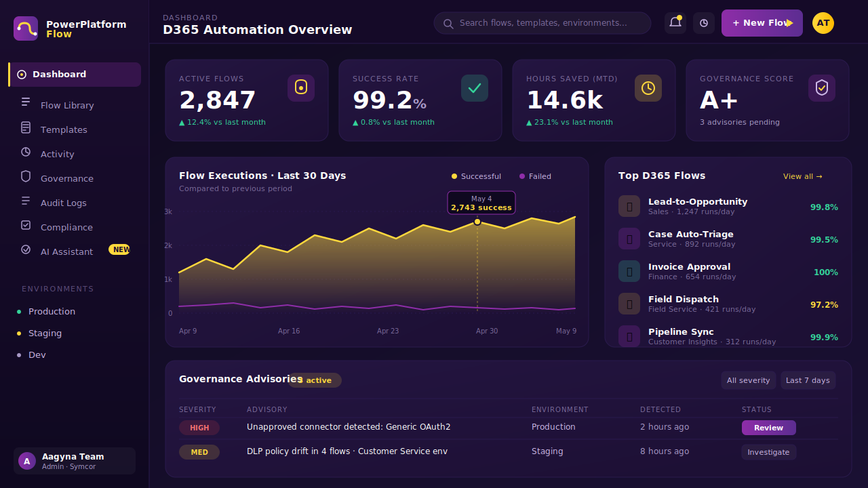The width and height of the screenshot is (868, 488).
Task: Toggle the Successful series in chart legend
Action: click(x=476, y=176)
